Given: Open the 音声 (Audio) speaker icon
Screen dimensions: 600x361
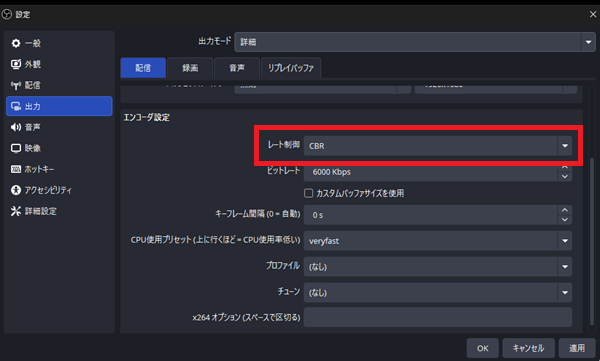Looking at the screenshot, I should coord(16,127).
